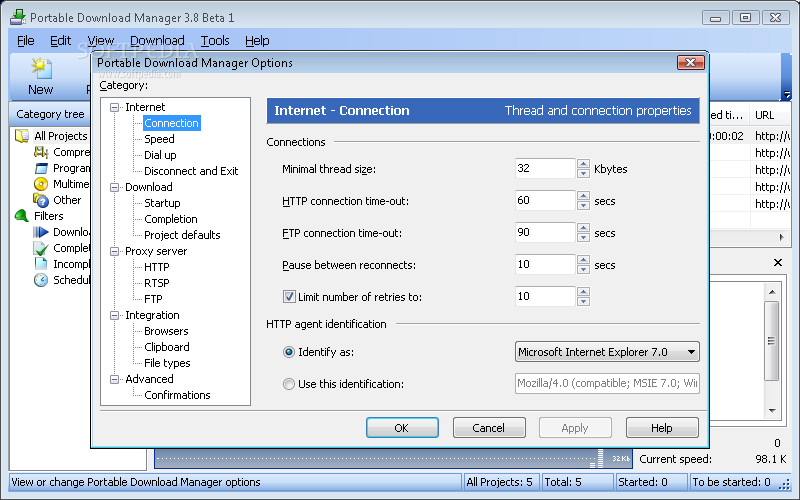The width and height of the screenshot is (800, 500).
Task: Toggle Limit number of retries checkbox
Action: click(x=289, y=296)
